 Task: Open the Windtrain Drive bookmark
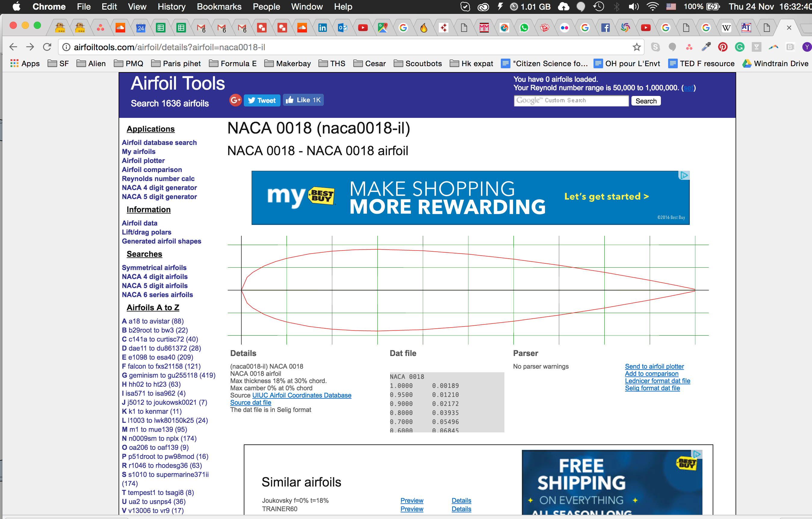pyautogui.click(x=776, y=63)
